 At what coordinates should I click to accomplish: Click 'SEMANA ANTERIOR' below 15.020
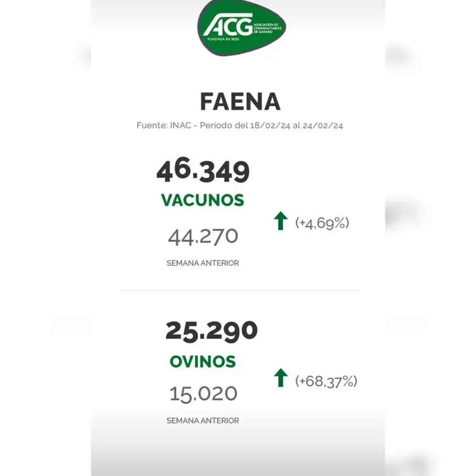coord(202,420)
